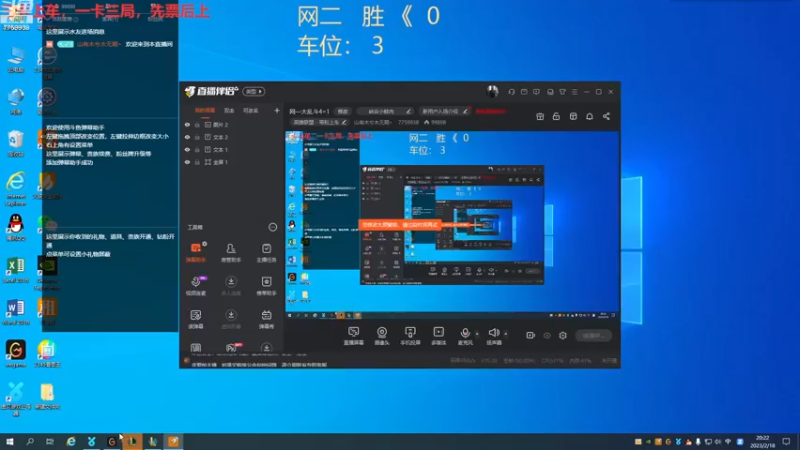Hide the 图片 2 layer
The image size is (800, 450).
pyautogui.click(x=187, y=124)
